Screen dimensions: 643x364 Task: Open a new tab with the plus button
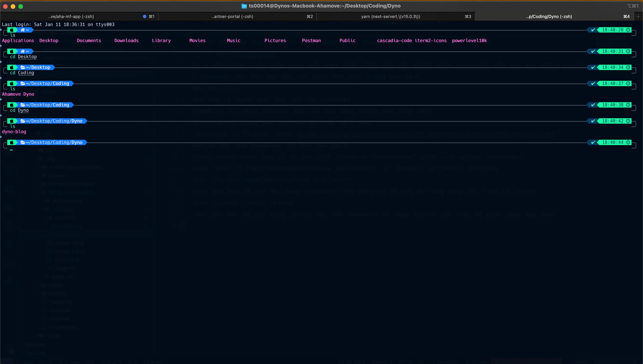click(638, 16)
